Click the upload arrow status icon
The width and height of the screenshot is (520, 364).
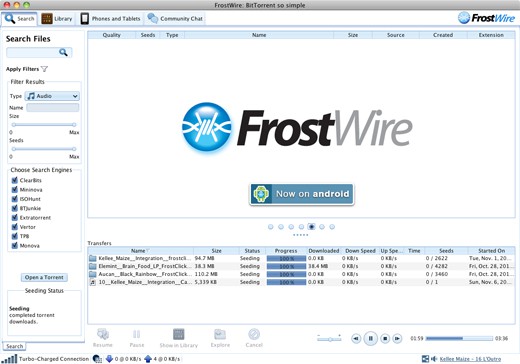point(148,359)
